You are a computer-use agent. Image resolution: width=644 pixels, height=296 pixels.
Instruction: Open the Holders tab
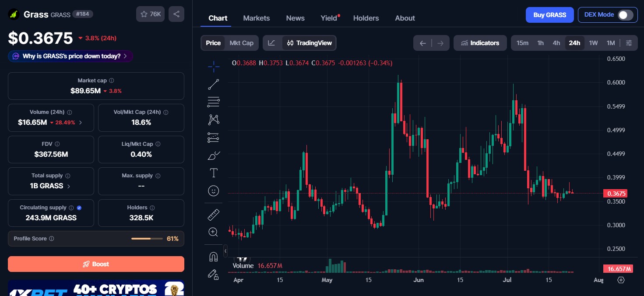coord(366,18)
